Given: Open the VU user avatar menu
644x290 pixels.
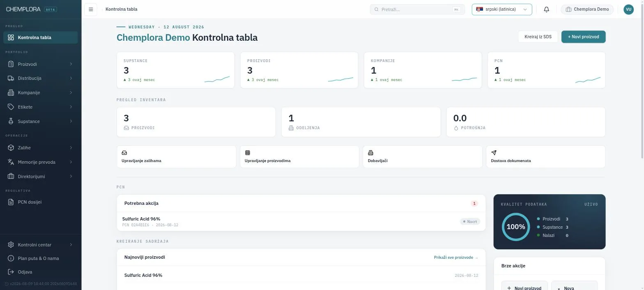Looking at the screenshot, I should tap(628, 9).
